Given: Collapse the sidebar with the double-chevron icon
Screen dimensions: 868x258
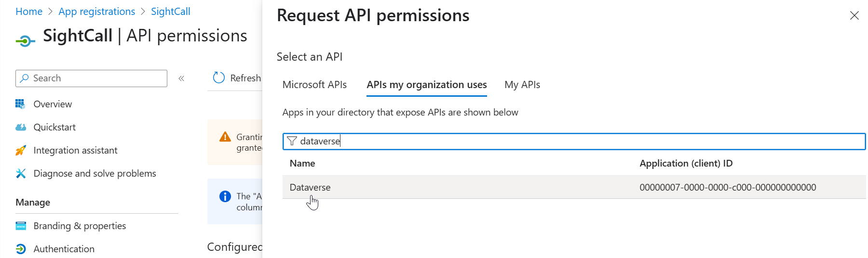Looking at the screenshot, I should [x=181, y=78].
